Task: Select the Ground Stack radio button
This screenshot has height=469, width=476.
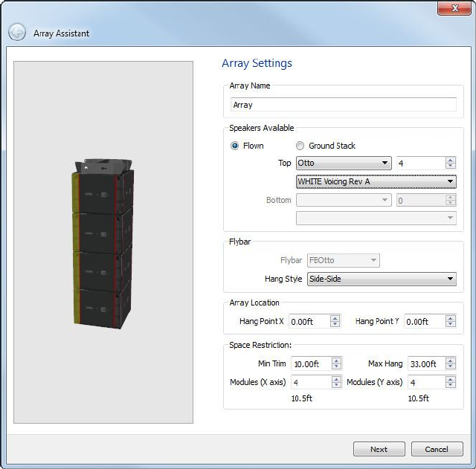Action: [x=300, y=146]
